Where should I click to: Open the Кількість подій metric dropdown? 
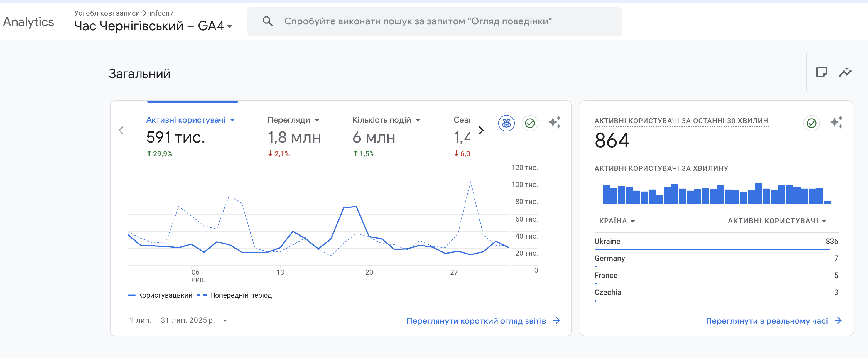(x=418, y=120)
